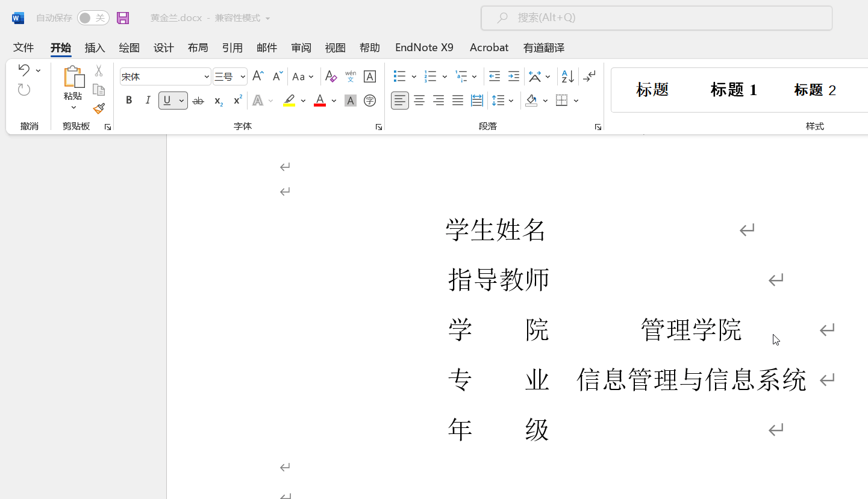
Task: Toggle bold formatting
Action: click(128, 100)
